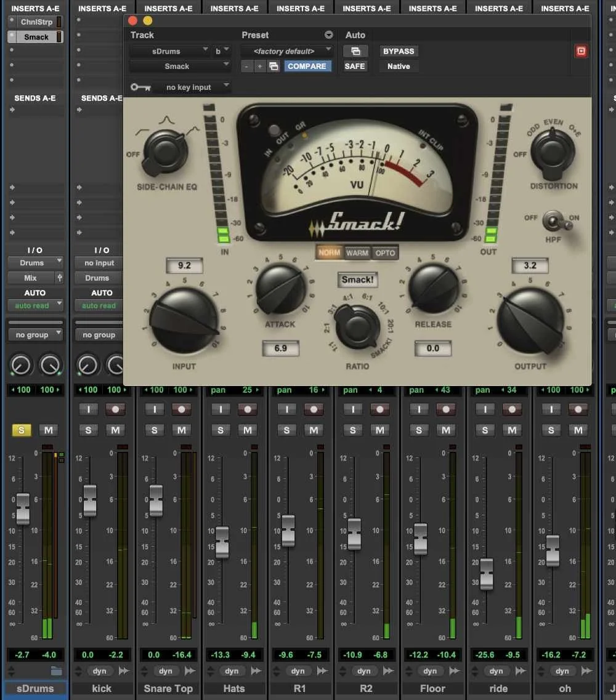Select NORM compression mode
The image size is (616, 700).
tap(330, 252)
